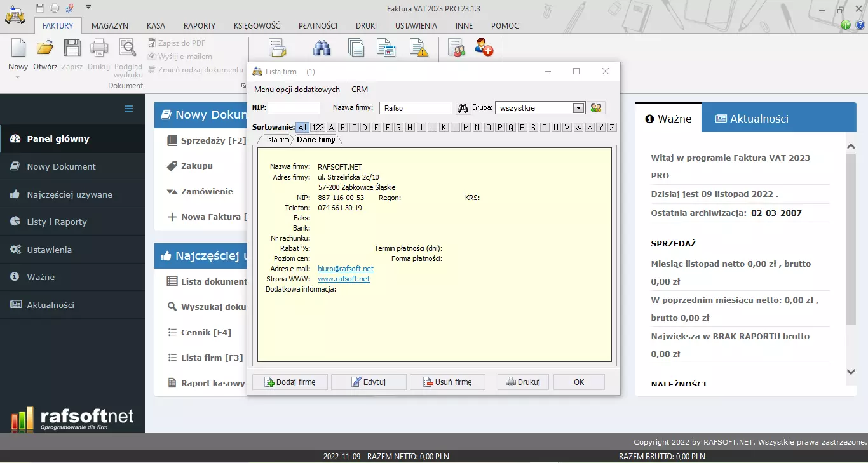
Task: Click the warning document icon in ribbon
Action: [x=418, y=48]
